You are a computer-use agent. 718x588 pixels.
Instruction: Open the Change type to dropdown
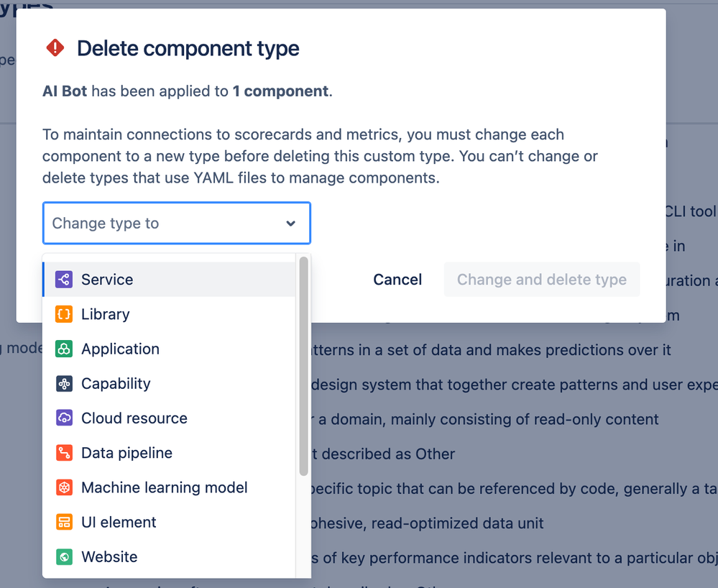coord(177,223)
